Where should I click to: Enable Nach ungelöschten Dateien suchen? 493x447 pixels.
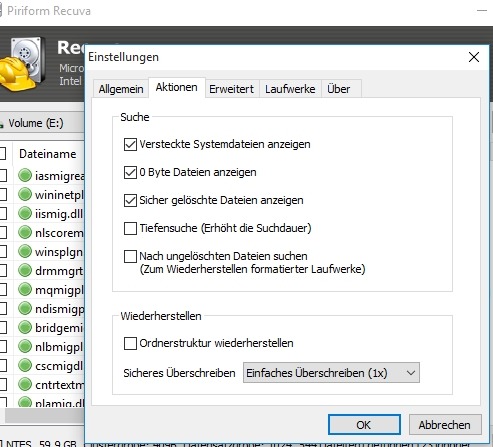[x=130, y=257]
